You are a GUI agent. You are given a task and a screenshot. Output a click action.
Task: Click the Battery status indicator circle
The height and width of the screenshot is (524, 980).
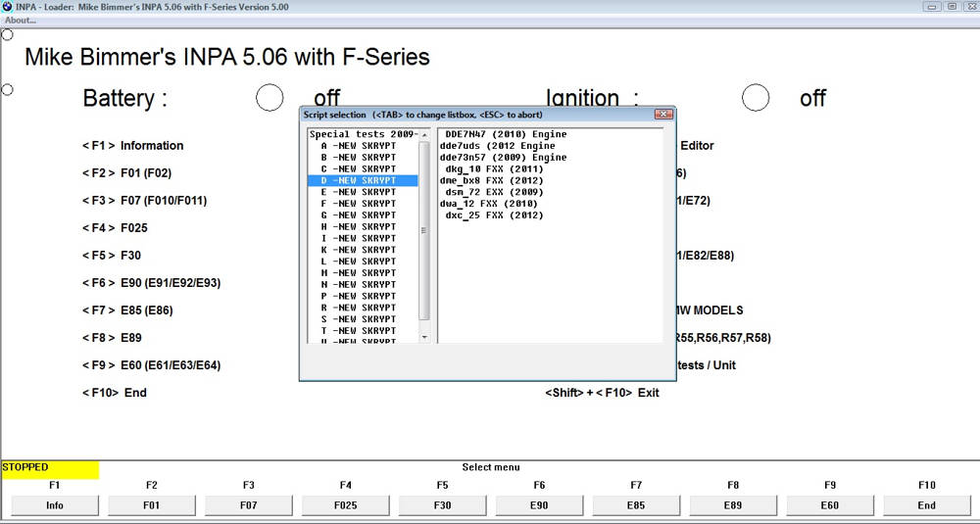(269, 98)
